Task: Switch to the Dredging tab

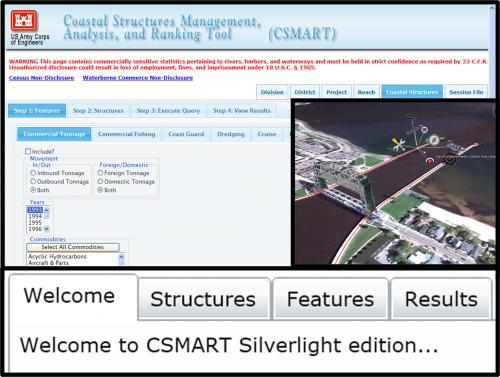Action: [x=231, y=134]
